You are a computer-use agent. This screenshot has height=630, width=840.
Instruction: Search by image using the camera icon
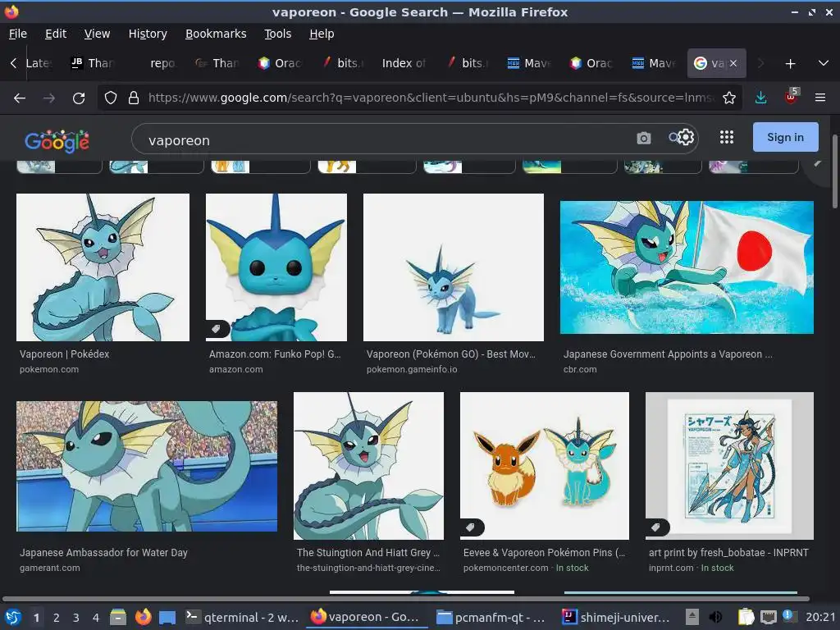(643, 138)
